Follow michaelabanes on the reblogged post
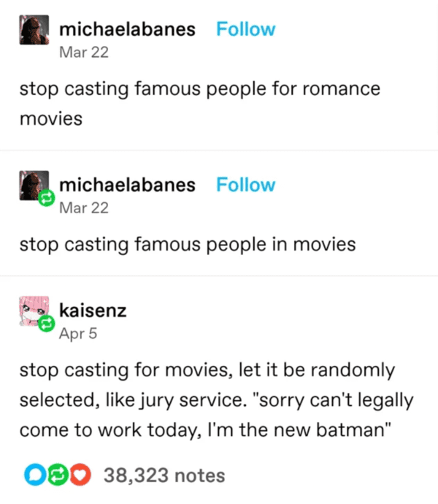The height and width of the screenshot is (504, 438). pos(246,185)
